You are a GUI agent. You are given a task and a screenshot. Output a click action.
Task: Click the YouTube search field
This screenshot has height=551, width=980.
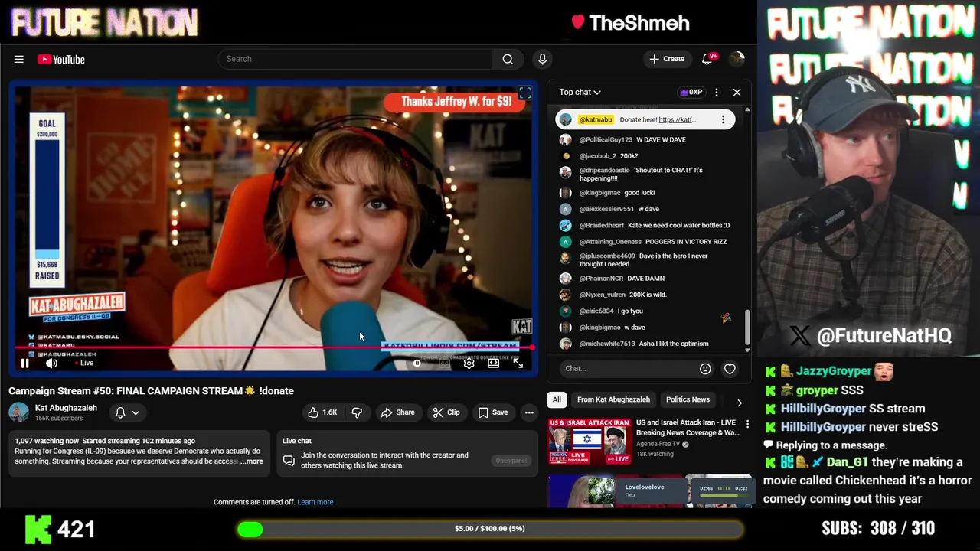click(354, 59)
